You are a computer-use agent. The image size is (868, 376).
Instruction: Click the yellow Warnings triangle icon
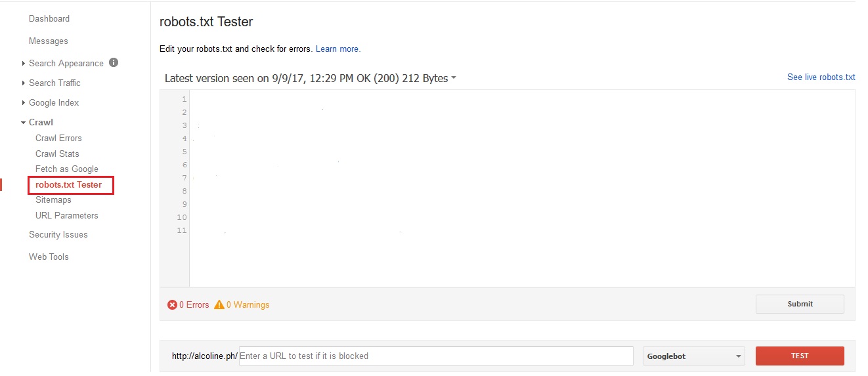click(219, 304)
